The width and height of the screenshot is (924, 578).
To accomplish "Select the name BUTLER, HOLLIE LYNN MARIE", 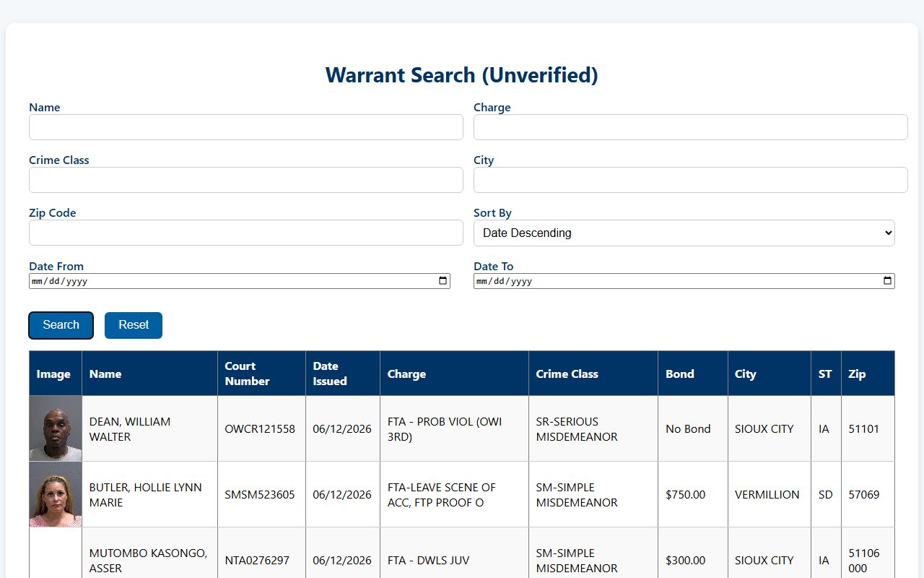I will coord(146,495).
